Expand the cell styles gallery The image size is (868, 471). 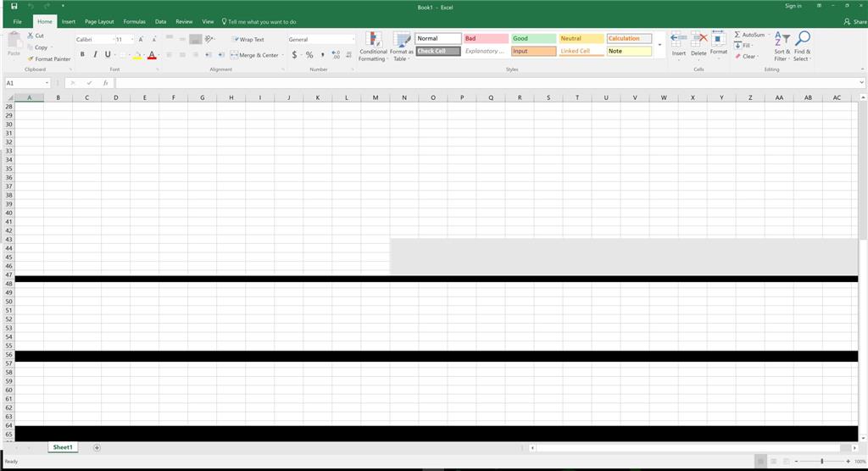(x=659, y=45)
